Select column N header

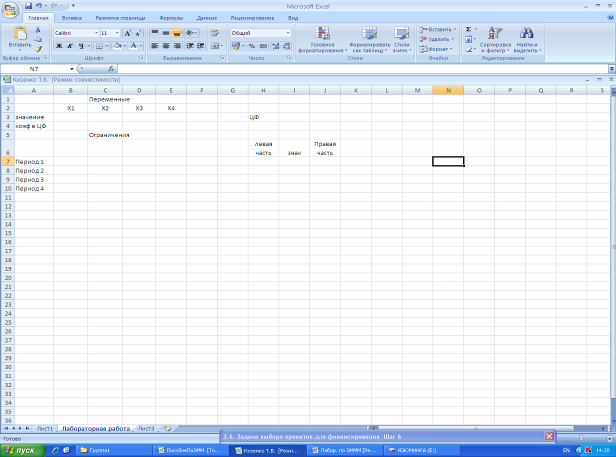tap(448, 90)
